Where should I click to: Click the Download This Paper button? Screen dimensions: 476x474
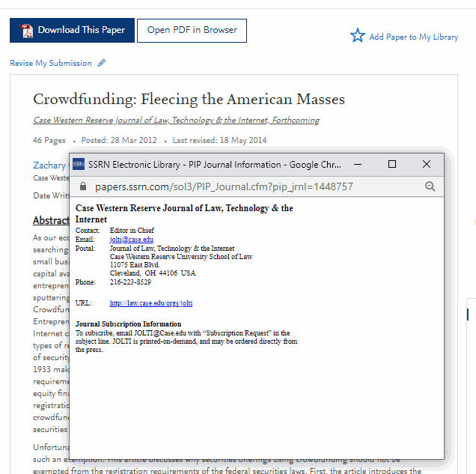pyautogui.click(x=73, y=31)
